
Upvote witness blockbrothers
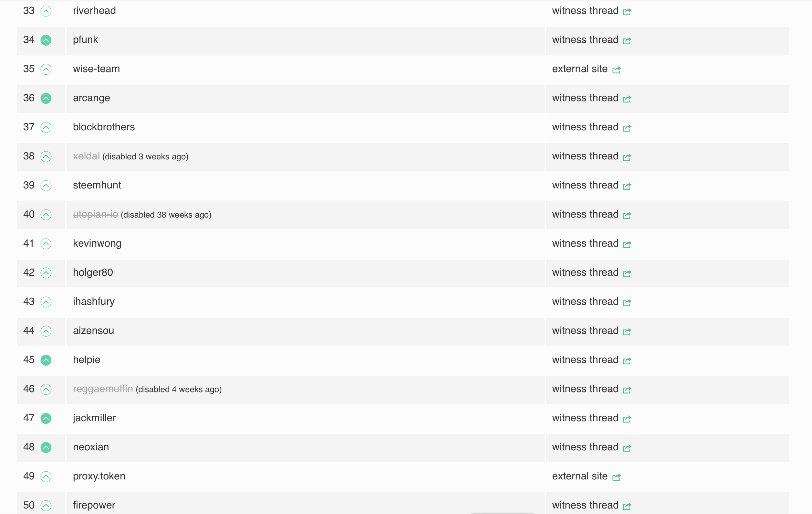(46, 127)
